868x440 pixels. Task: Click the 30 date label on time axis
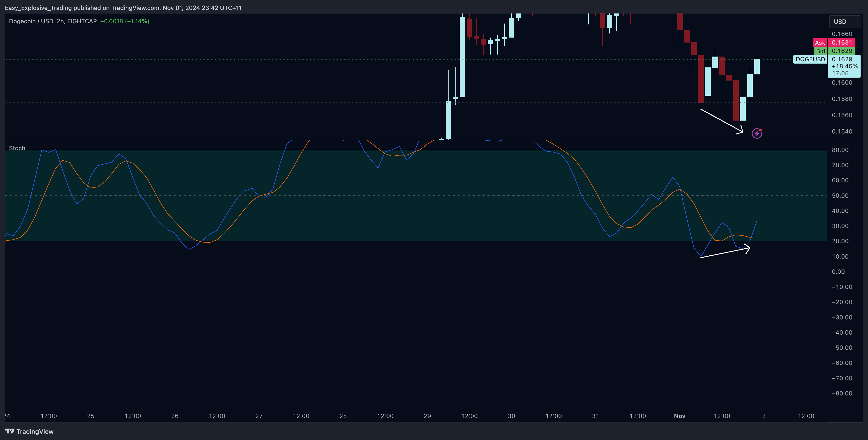511,416
